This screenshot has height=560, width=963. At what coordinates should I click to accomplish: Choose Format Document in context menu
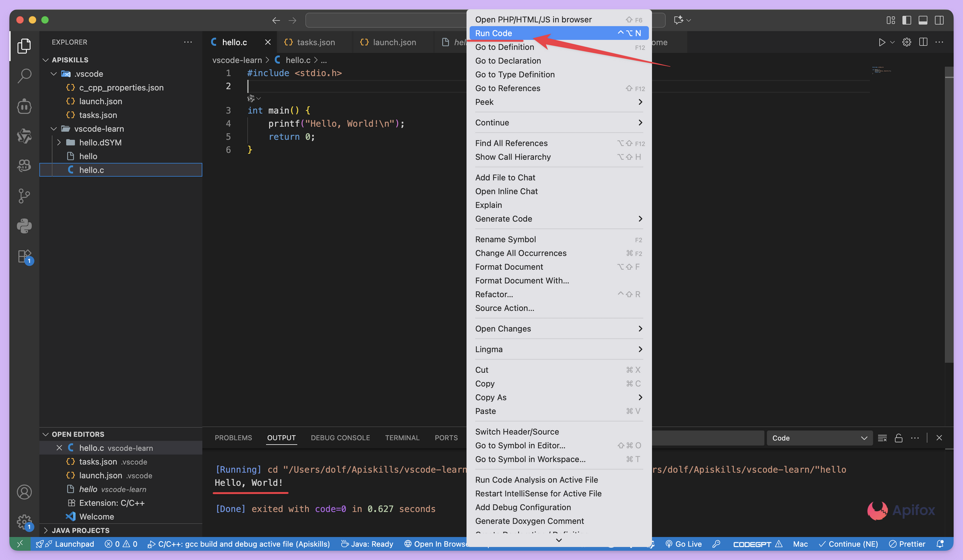click(x=509, y=267)
